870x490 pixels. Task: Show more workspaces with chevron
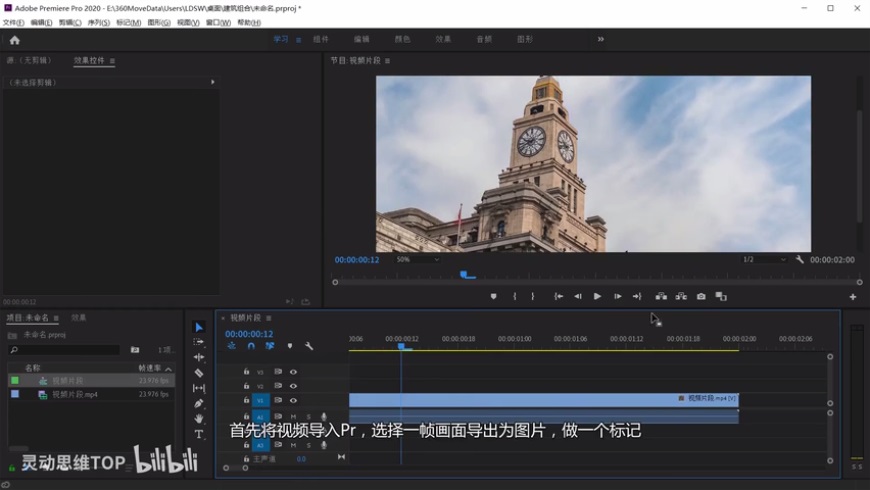coord(600,39)
